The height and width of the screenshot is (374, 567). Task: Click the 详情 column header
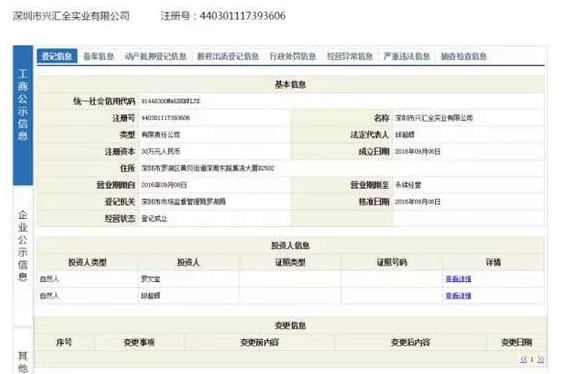point(493,262)
